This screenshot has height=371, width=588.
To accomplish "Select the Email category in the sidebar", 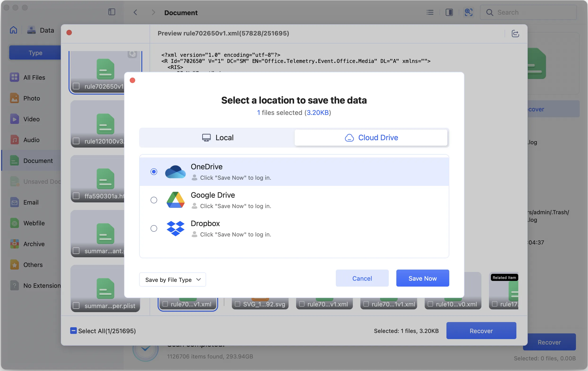I will click(x=31, y=202).
